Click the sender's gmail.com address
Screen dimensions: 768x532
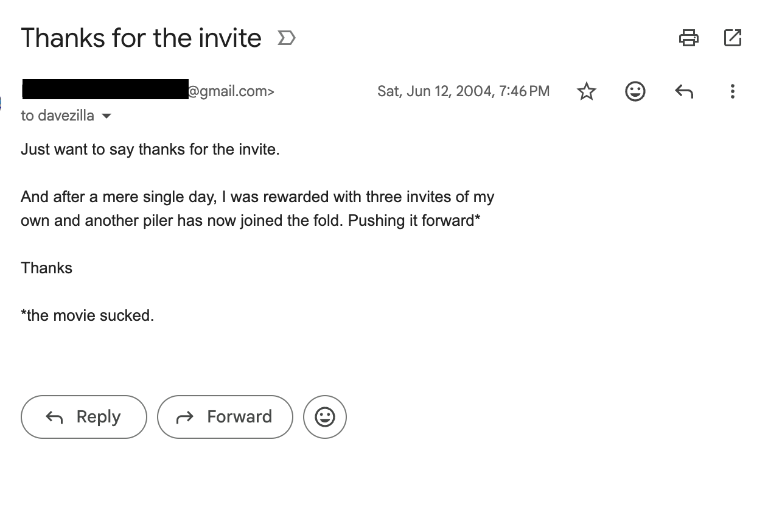tap(230, 91)
